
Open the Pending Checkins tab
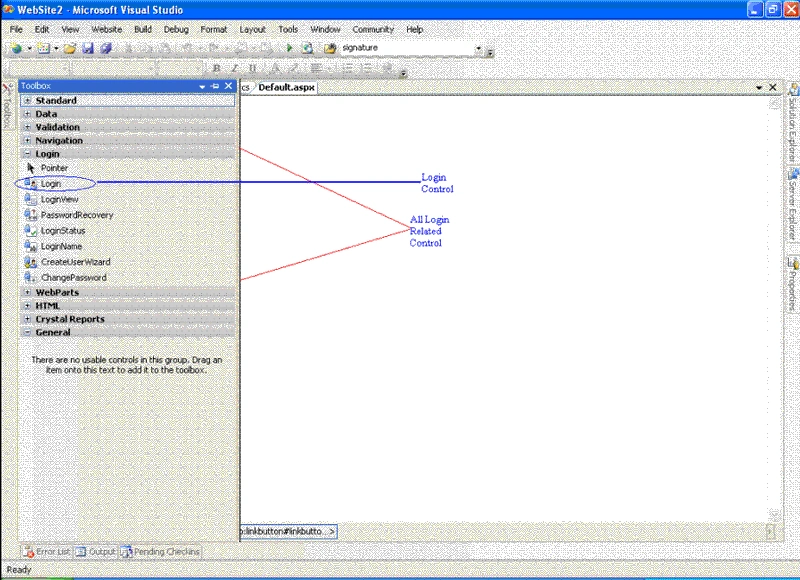(160, 552)
